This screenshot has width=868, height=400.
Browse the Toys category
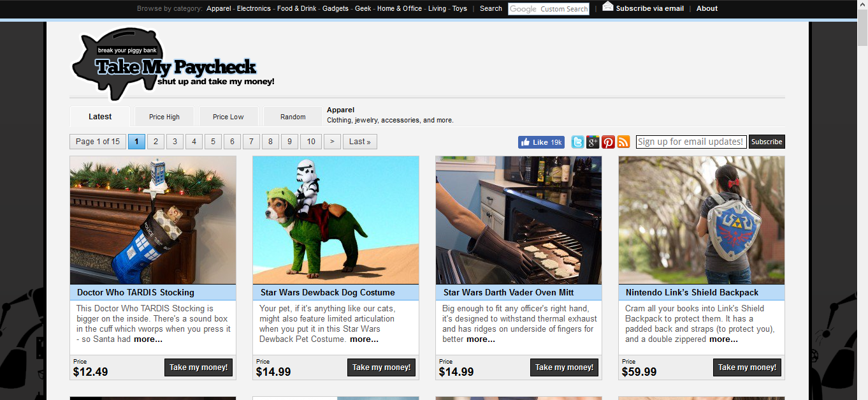point(459,9)
